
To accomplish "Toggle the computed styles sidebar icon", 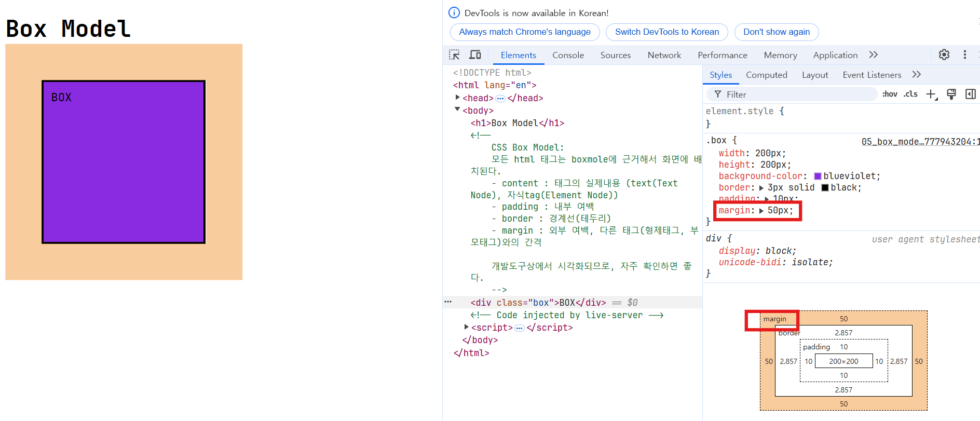I will pyautogui.click(x=971, y=94).
